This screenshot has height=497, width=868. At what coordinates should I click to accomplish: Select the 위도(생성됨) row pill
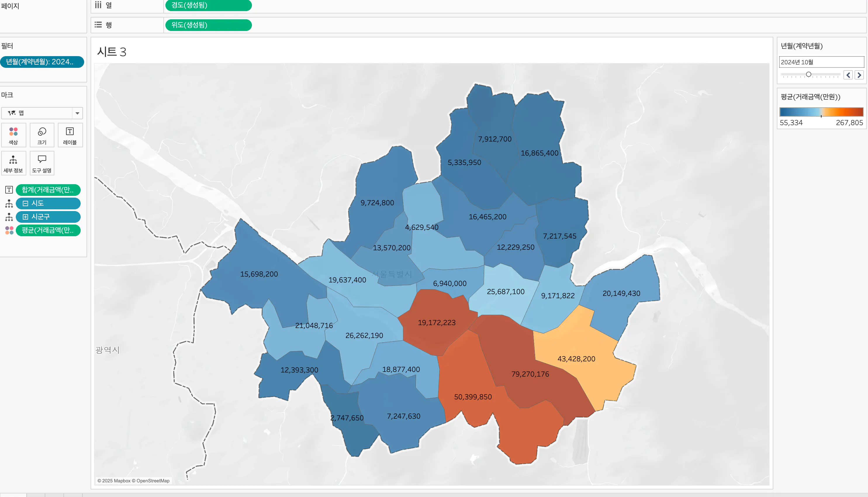(208, 25)
